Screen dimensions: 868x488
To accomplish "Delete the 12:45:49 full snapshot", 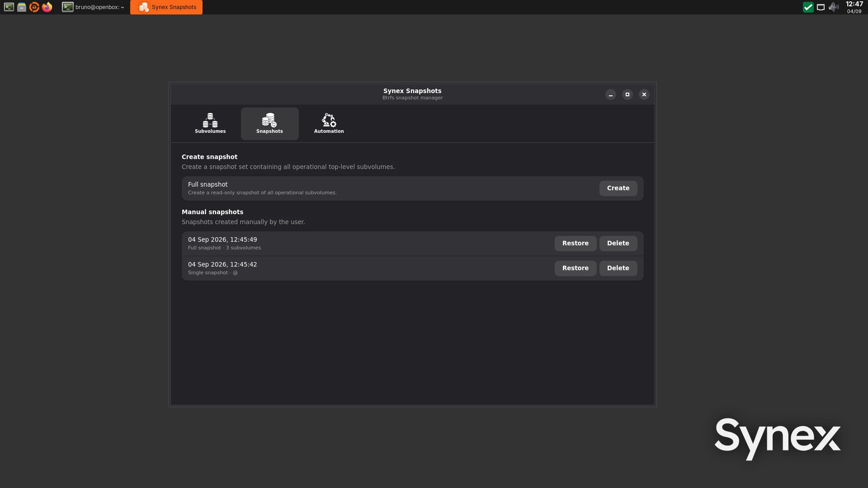I will pos(618,243).
